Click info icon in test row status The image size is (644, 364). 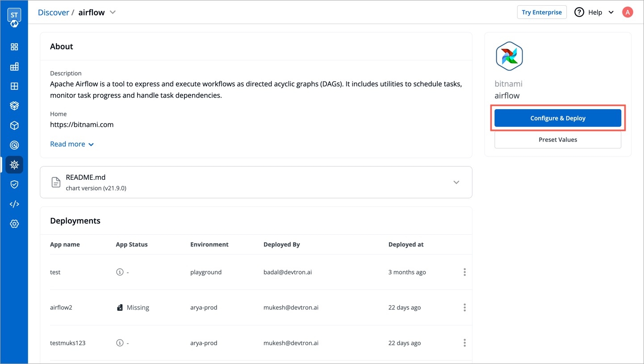(120, 272)
